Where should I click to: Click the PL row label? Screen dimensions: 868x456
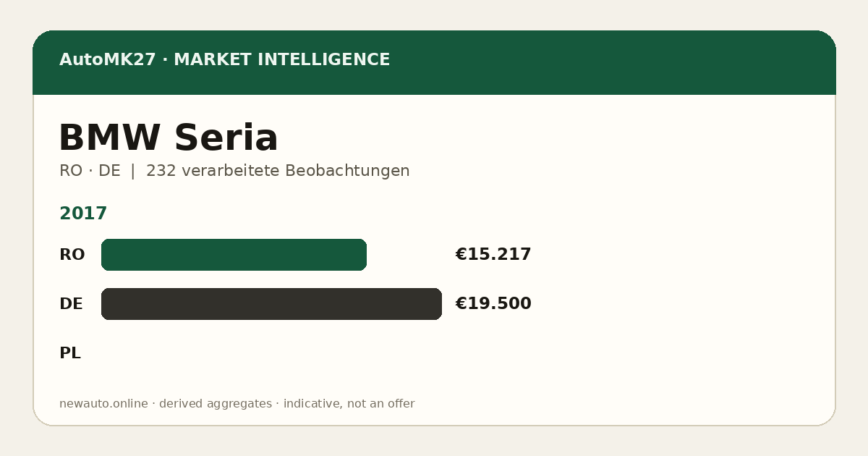(69, 353)
